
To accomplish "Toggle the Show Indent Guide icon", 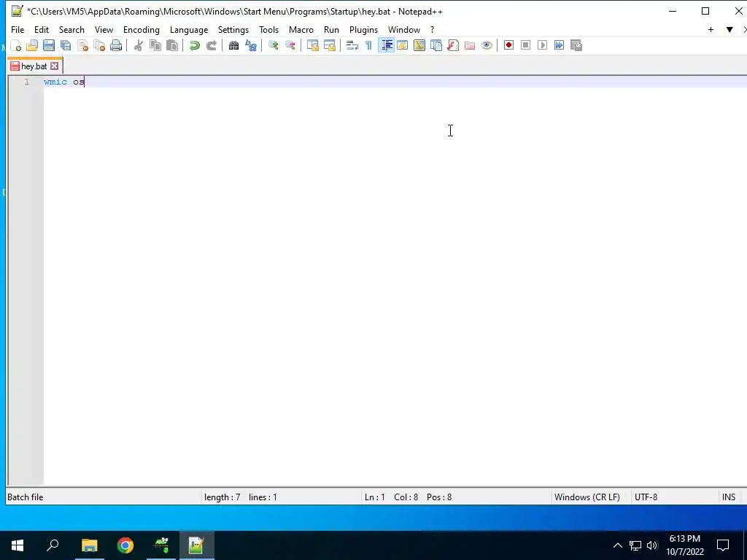I will (x=387, y=45).
